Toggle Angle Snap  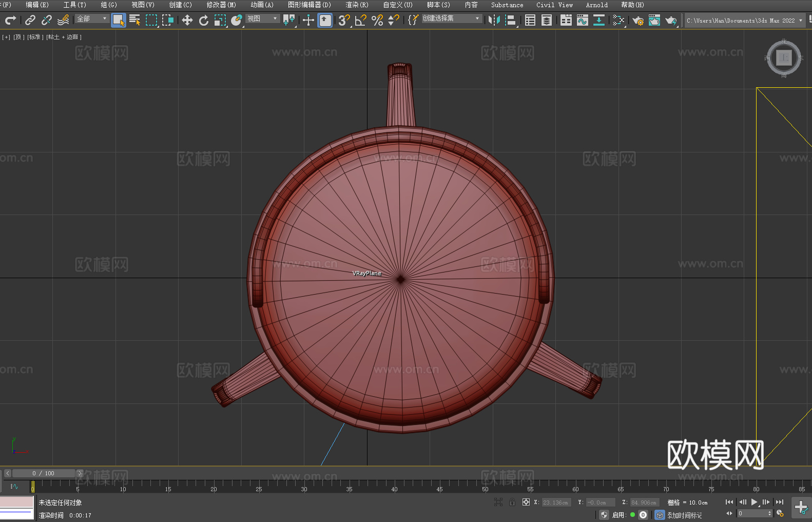tap(361, 20)
